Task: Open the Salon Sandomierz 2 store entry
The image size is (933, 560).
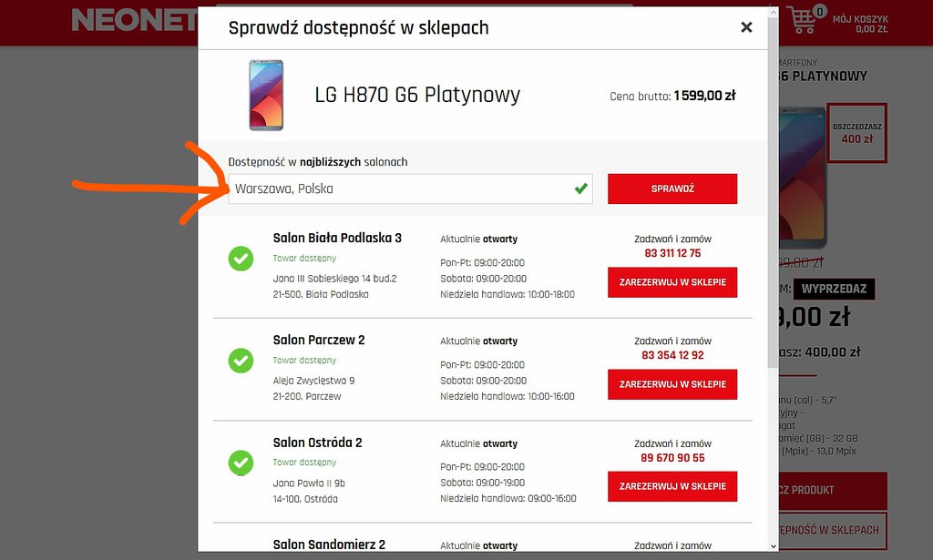Action: (x=329, y=545)
